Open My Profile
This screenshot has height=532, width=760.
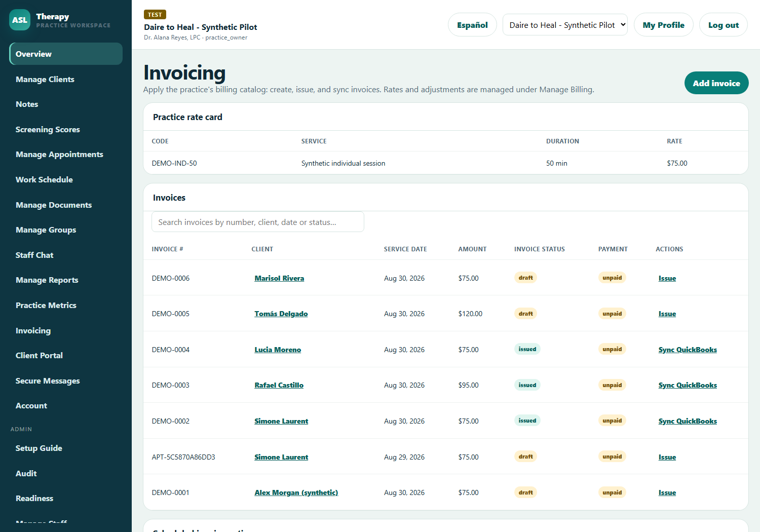coord(663,25)
